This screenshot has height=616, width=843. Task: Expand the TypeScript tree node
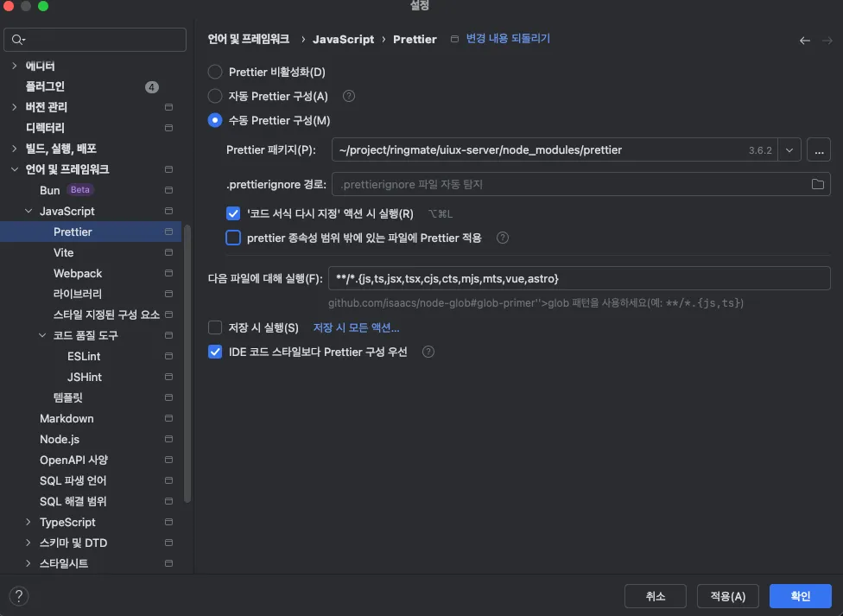point(29,522)
